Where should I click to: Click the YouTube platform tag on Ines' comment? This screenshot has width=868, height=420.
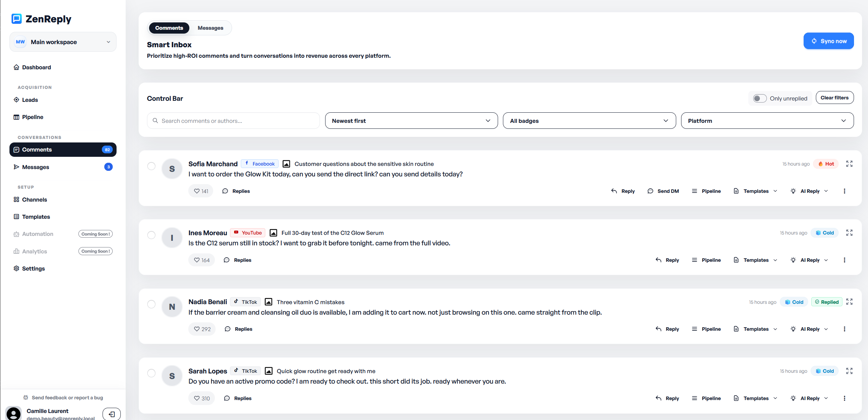coord(248,233)
